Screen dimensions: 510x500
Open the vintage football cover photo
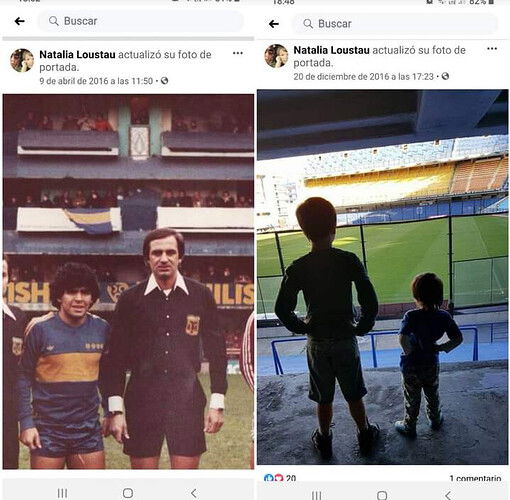tap(128, 282)
